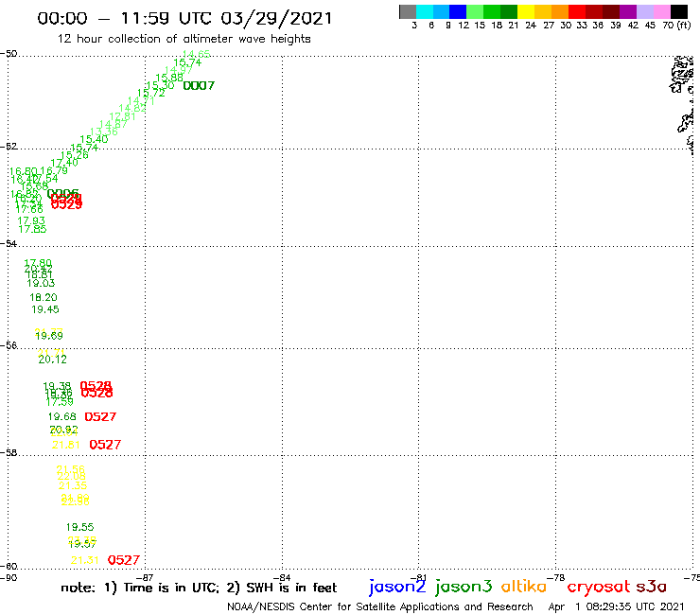Pick the dark blue legend swatch
700x615 pixels.
(x=458, y=11)
